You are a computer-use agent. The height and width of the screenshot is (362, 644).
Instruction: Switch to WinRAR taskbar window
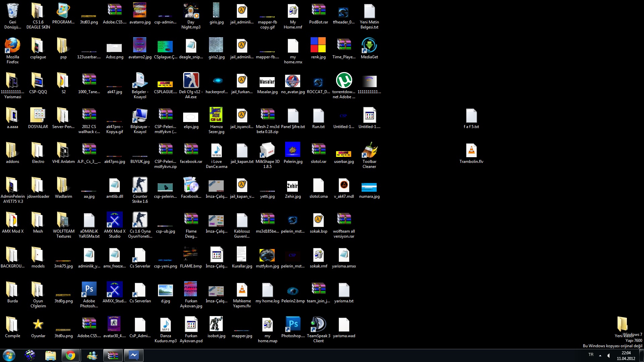click(x=113, y=355)
